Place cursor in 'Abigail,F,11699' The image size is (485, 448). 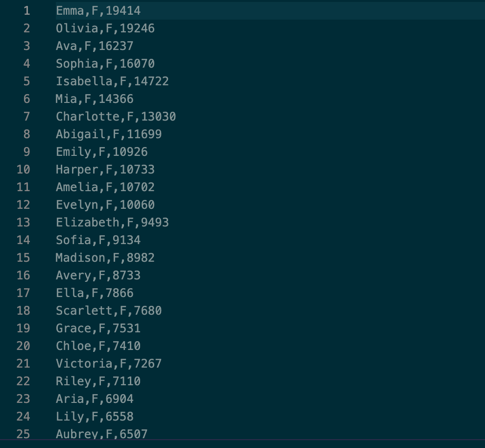(x=109, y=134)
